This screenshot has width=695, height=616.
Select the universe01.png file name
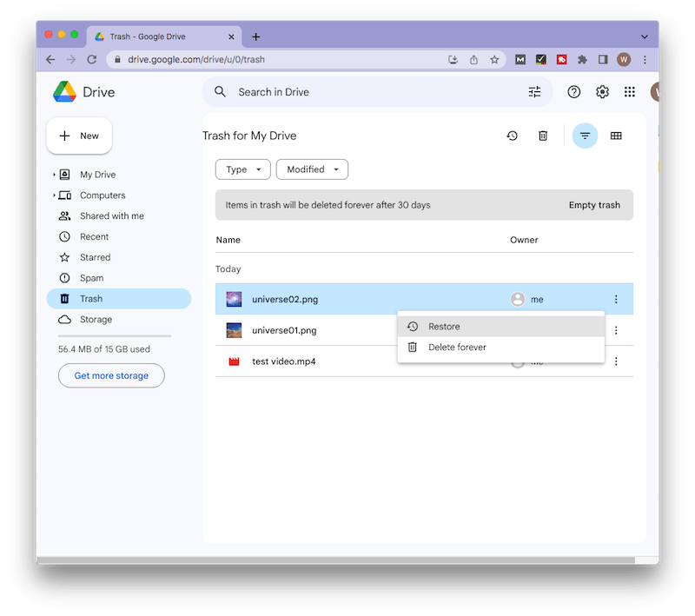point(284,330)
